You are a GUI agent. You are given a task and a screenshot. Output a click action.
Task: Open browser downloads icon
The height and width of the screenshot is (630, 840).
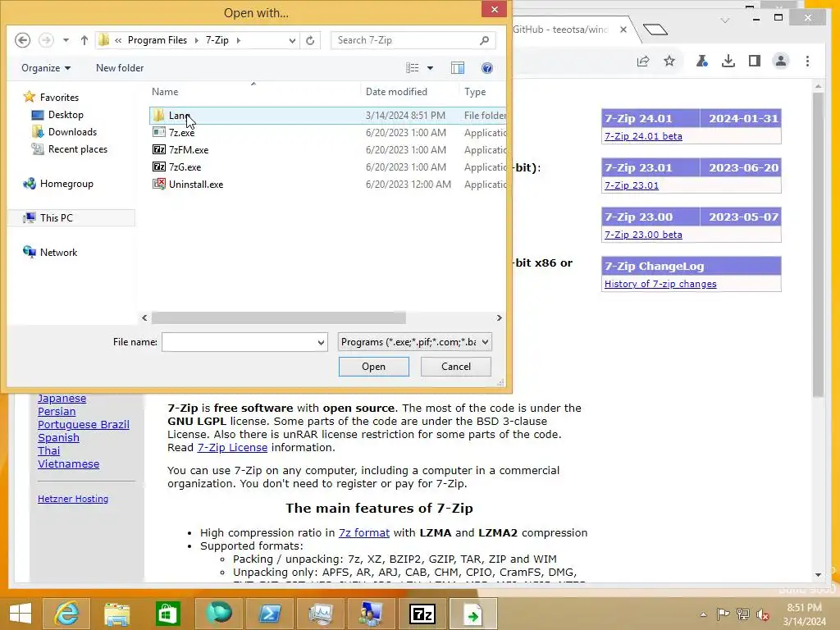(728, 61)
